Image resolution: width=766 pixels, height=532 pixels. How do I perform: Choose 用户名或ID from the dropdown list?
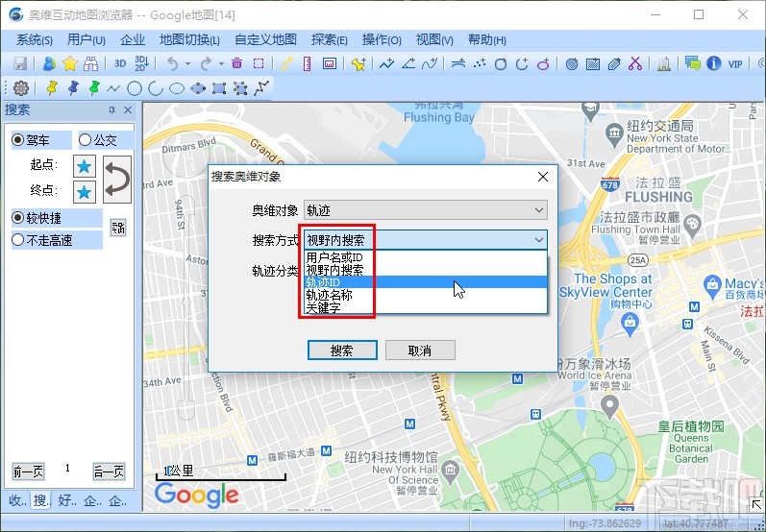click(426, 257)
